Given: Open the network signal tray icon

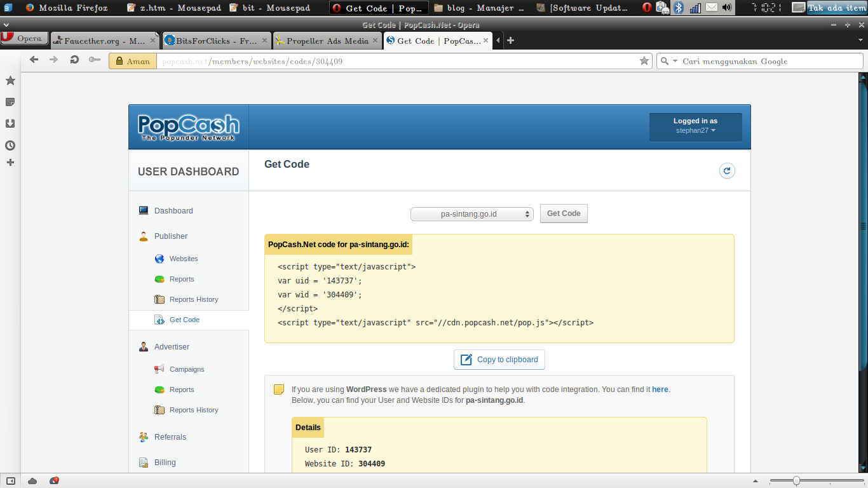Looking at the screenshot, I should tap(695, 8).
